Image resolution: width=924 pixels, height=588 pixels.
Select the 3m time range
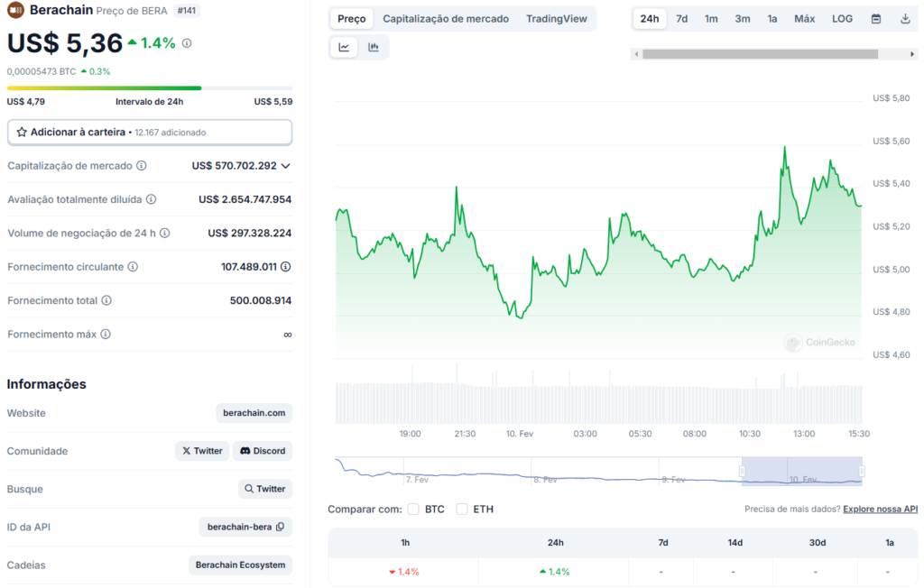click(743, 19)
